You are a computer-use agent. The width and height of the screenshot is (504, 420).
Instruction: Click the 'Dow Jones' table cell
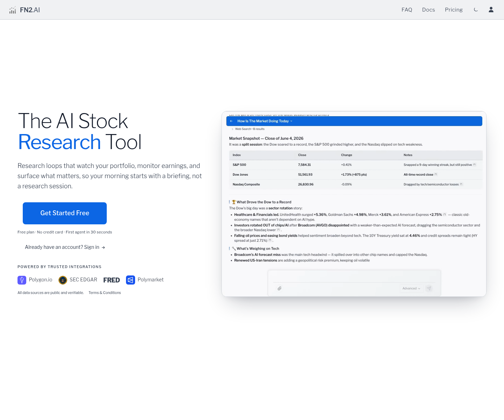(240, 174)
